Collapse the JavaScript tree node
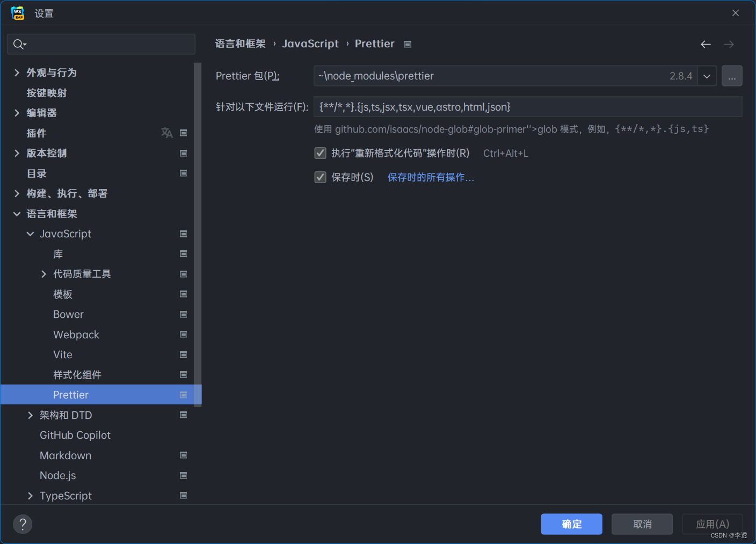 click(30, 233)
